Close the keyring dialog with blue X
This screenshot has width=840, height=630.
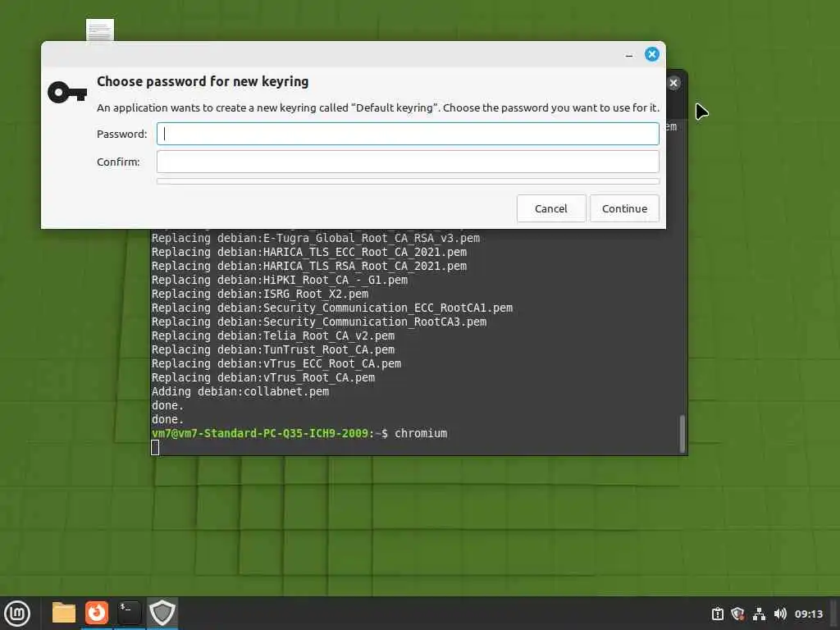pyautogui.click(x=652, y=54)
